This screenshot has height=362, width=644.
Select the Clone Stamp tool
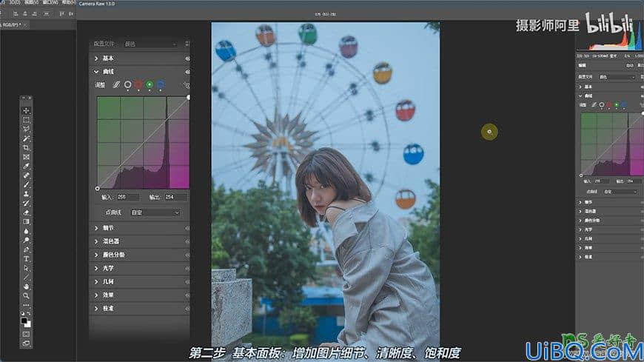pyautogui.click(x=27, y=194)
